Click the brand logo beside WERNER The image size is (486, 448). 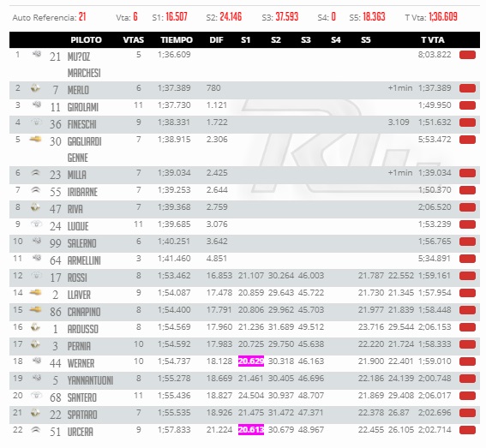37,361
